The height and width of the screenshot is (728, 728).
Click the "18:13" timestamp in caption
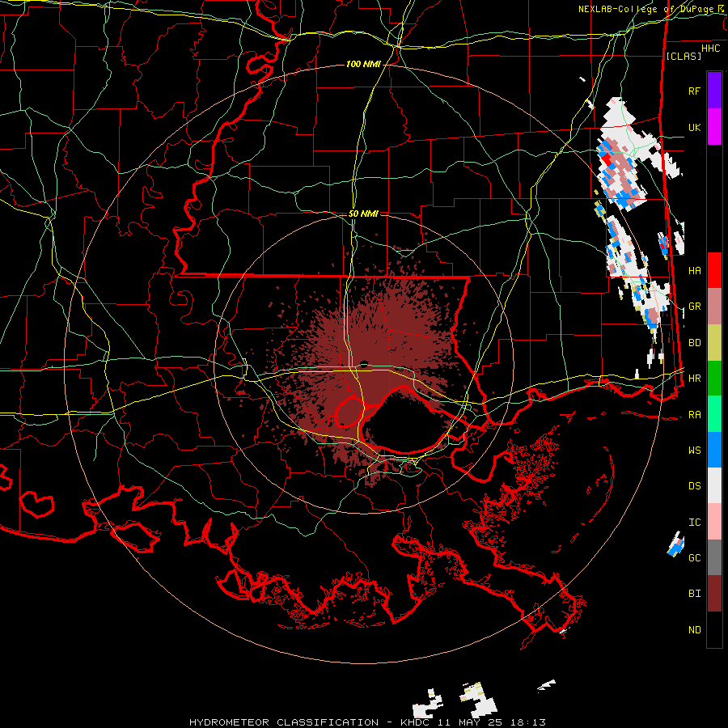point(527,722)
